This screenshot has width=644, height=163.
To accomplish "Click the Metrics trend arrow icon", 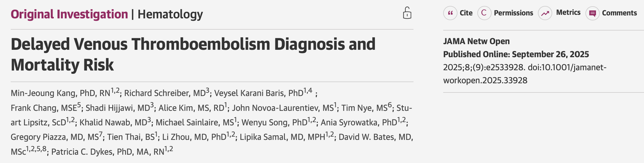I will [545, 13].
